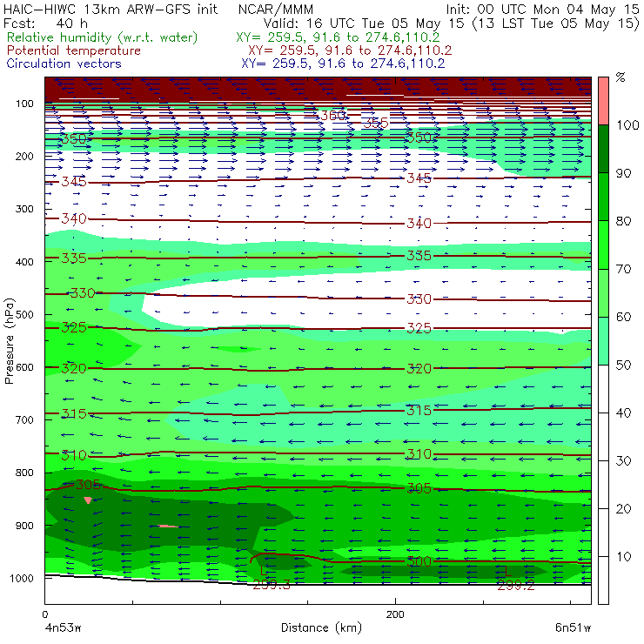644x644 pixels.
Task: Click the blue 'Circulation vectors' legend label
Action: point(64,64)
